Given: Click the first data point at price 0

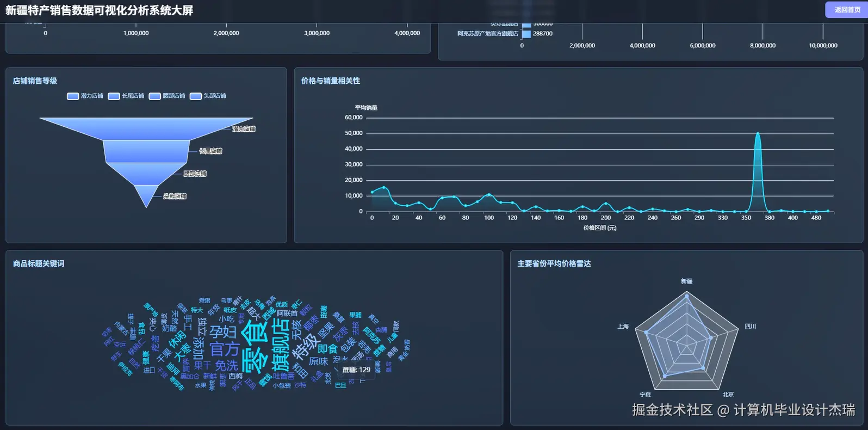Looking at the screenshot, I should 372,192.
